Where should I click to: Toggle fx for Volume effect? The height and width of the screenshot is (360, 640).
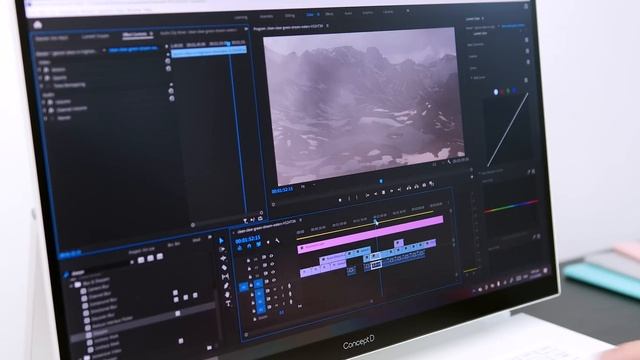point(50,102)
